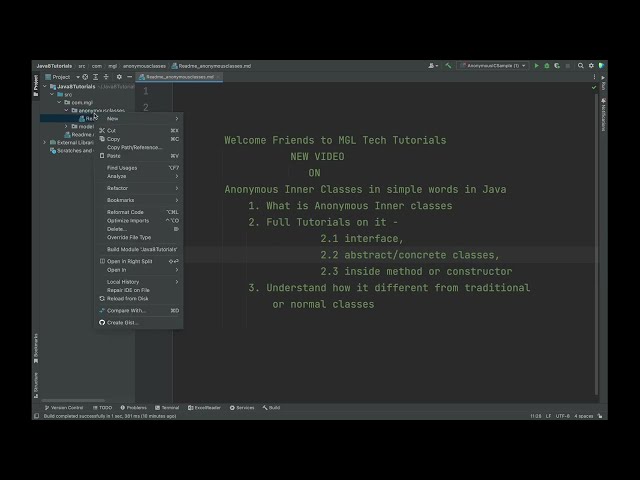Click Expand All icon in Project panel
The image size is (640, 480).
pos(95,77)
